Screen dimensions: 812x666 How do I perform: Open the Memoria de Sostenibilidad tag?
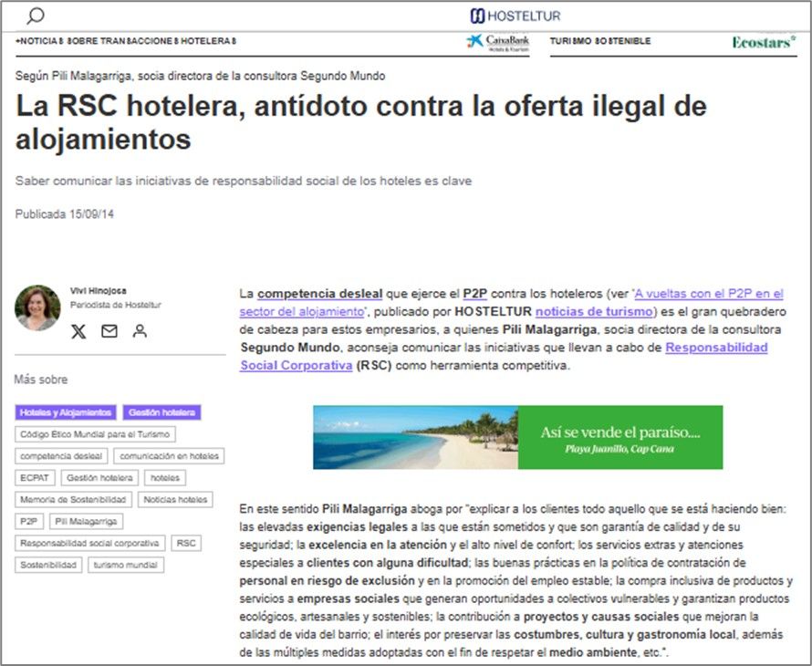click(x=73, y=499)
